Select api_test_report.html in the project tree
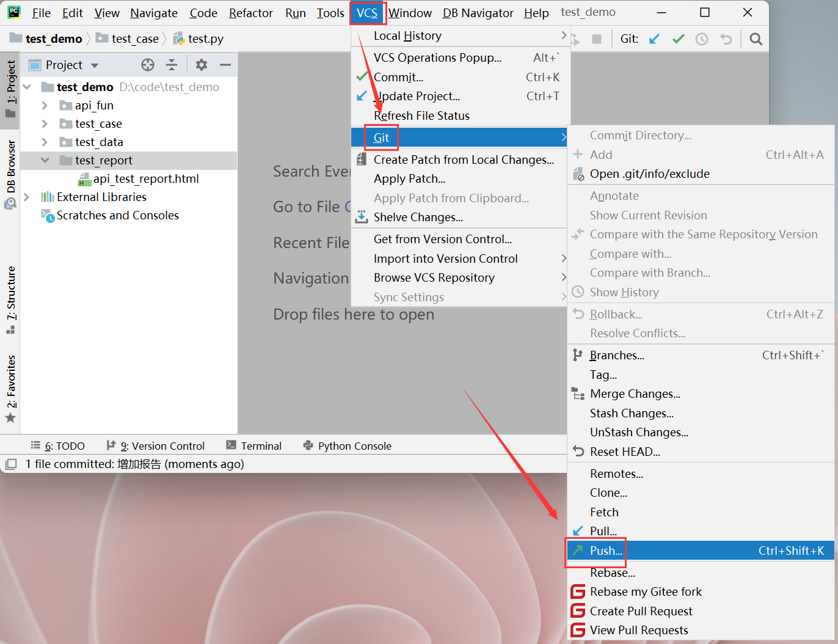 click(x=146, y=179)
